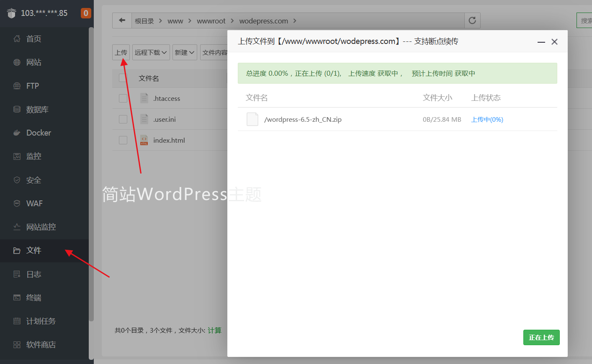
Task: Expand the 远程下载 dropdown
Action: click(151, 52)
